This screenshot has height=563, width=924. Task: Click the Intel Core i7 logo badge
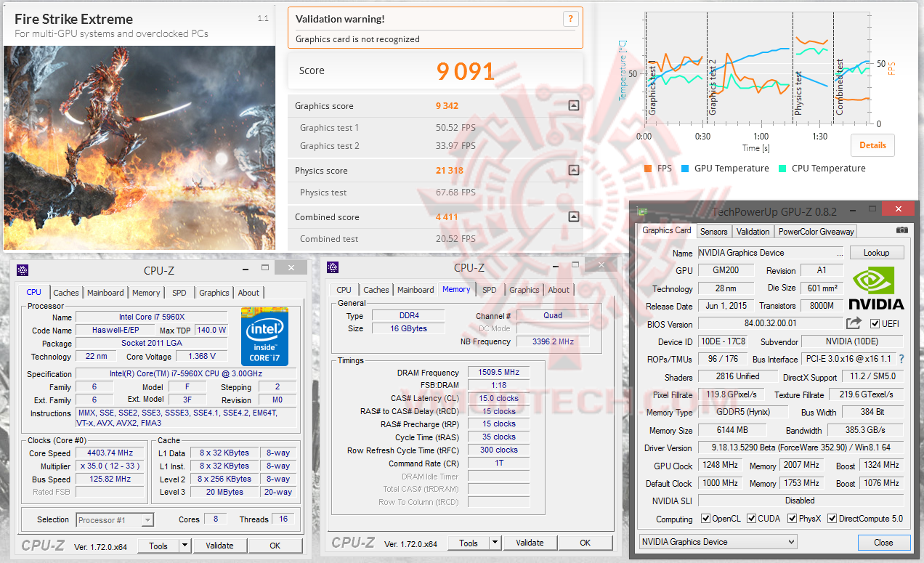coord(264,336)
